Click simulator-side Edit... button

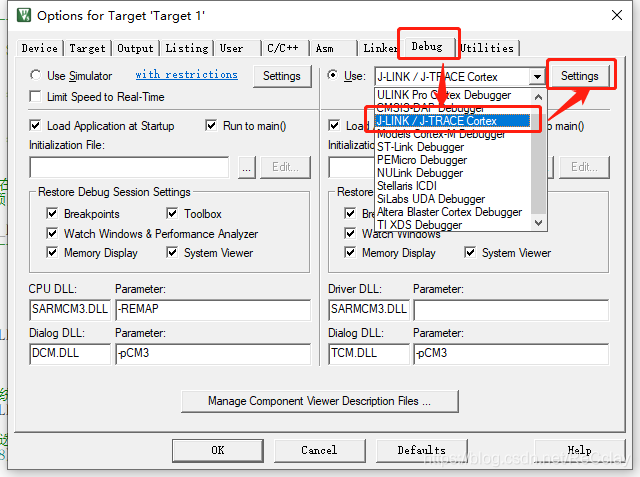tap(285, 167)
